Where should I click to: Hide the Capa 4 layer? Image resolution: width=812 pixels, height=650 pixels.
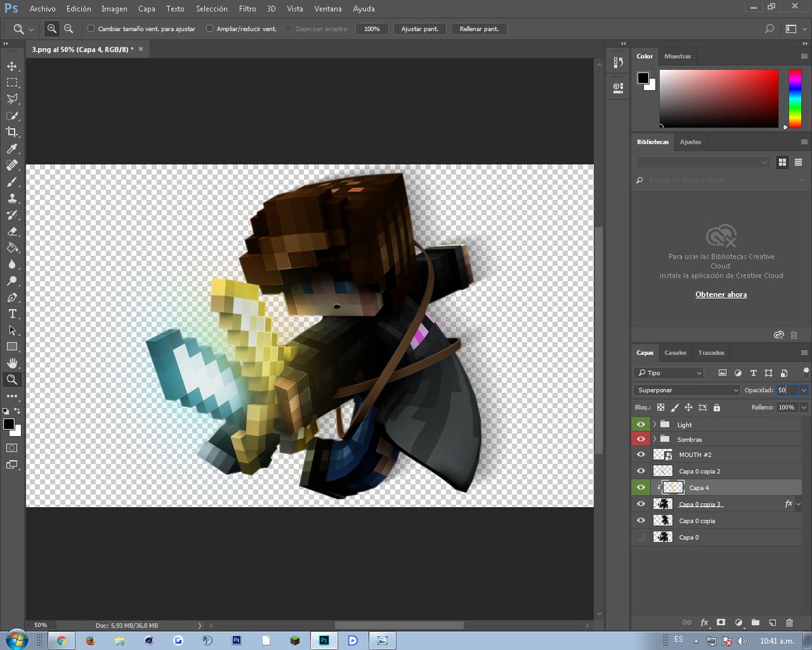(641, 487)
